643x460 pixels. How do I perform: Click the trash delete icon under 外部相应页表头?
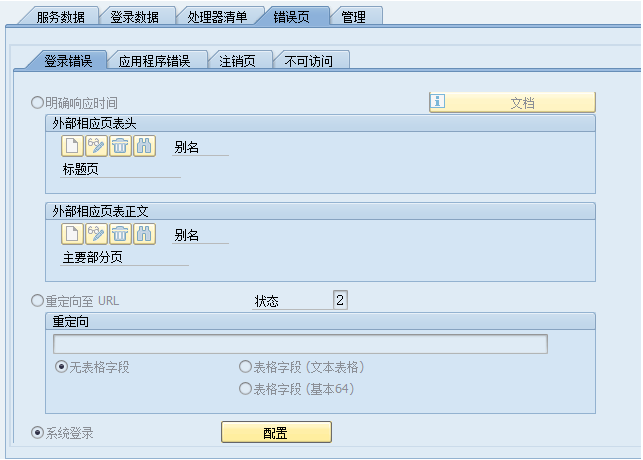click(x=120, y=146)
